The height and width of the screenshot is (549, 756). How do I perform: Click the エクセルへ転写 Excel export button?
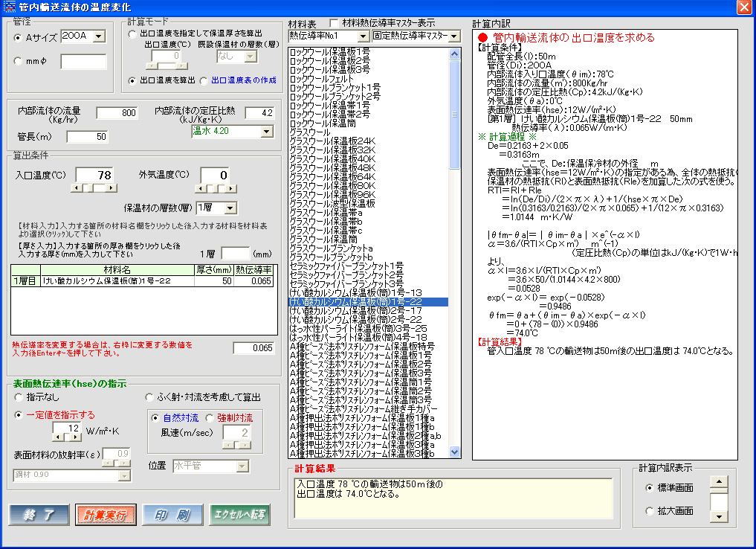(x=239, y=515)
